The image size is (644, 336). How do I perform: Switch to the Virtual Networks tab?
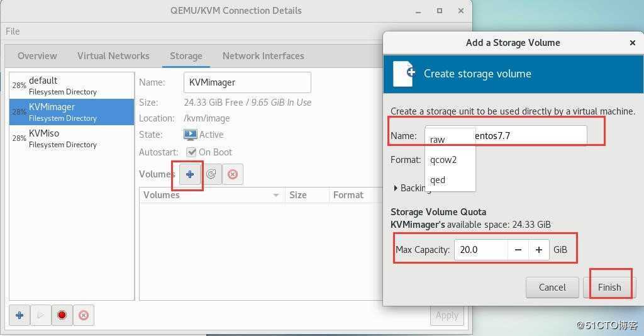[113, 56]
